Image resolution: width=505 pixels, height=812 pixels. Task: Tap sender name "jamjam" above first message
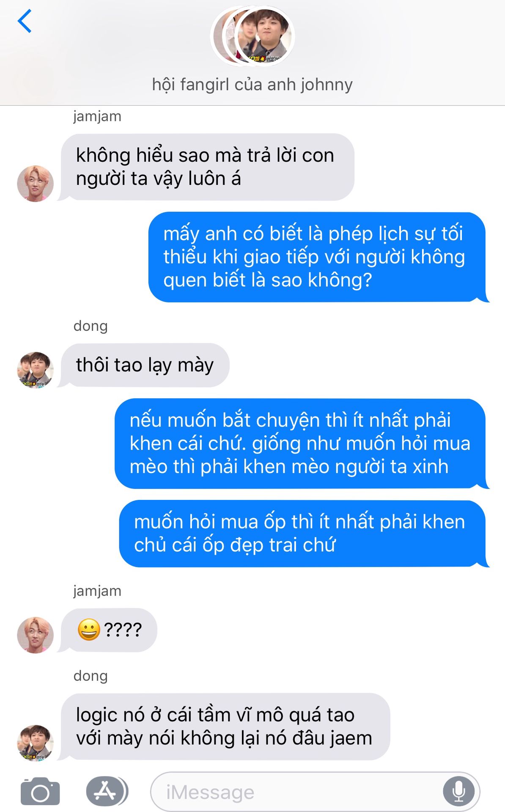(97, 116)
